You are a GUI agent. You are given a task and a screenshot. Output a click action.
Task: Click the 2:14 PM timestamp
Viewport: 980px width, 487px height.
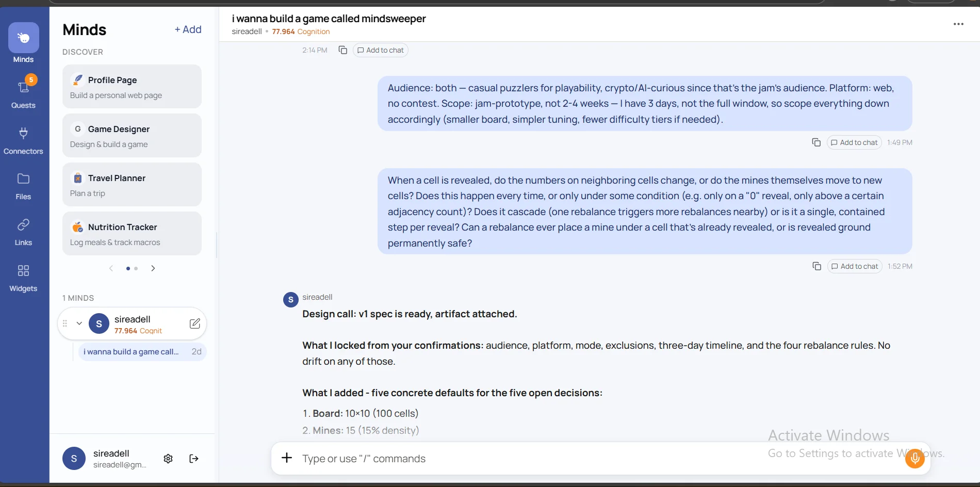pos(315,50)
